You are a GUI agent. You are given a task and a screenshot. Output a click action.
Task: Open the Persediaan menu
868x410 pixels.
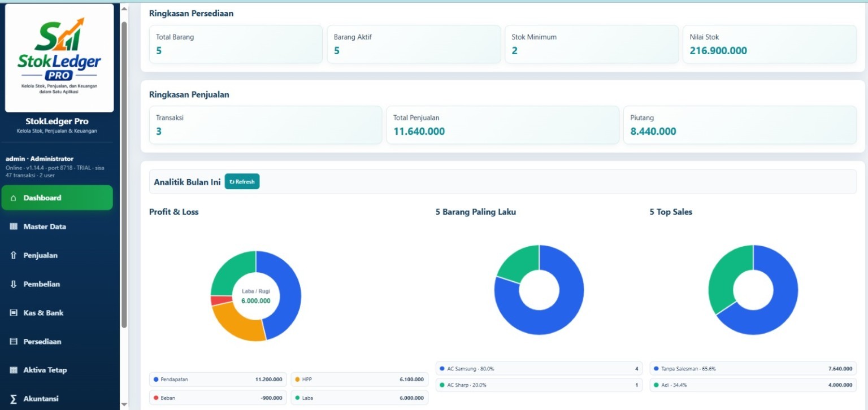(57, 342)
